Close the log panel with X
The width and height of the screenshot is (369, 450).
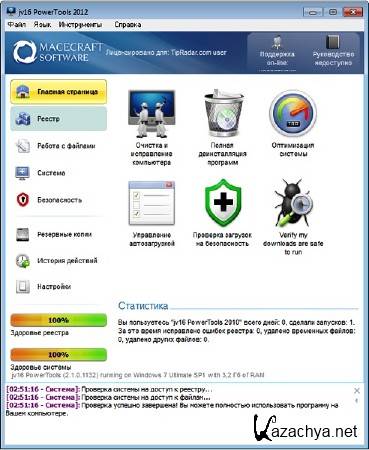click(357, 390)
